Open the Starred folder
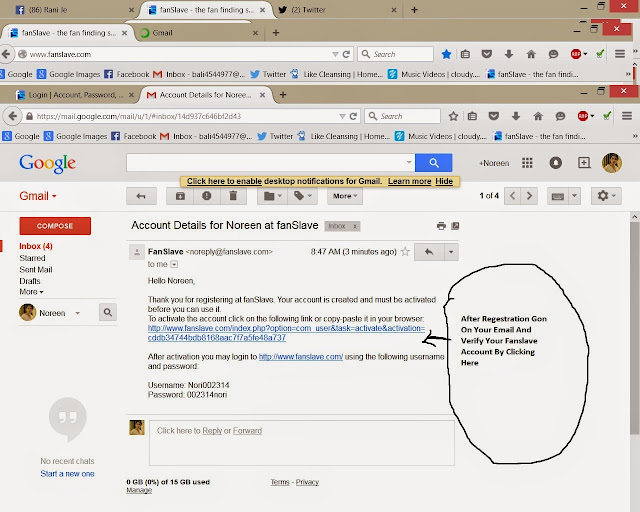The height and width of the screenshot is (512, 640). [32, 258]
